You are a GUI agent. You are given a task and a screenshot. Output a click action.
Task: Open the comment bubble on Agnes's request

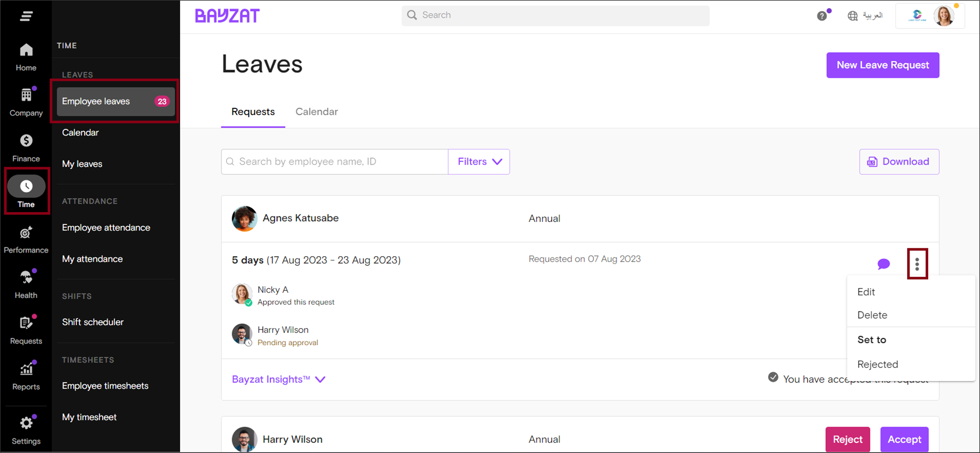pyautogui.click(x=884, y=264)
